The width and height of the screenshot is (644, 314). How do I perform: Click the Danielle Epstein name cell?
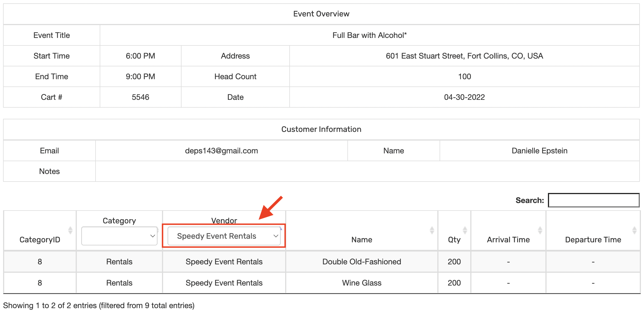(x=539, y=151)
